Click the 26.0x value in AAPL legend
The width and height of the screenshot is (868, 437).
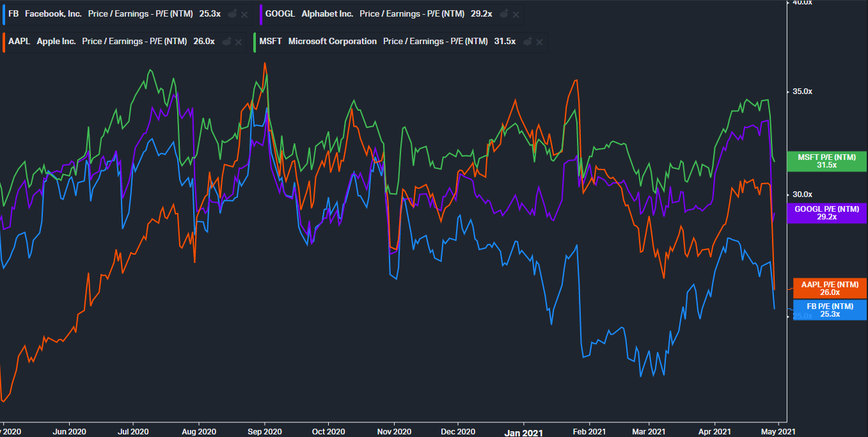click(204, 42)
